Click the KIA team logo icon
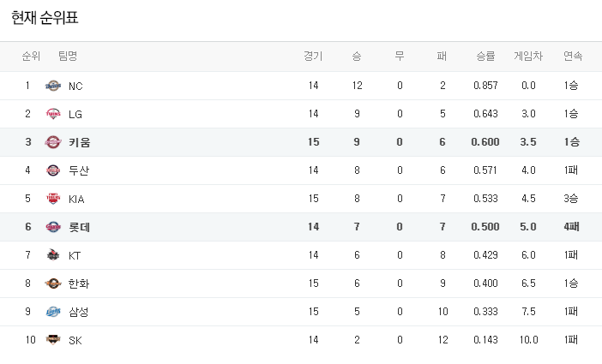 53,199
